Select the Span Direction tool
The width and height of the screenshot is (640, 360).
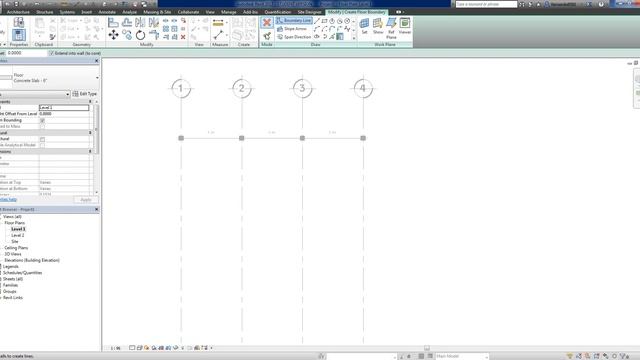(x=294, y=37)
